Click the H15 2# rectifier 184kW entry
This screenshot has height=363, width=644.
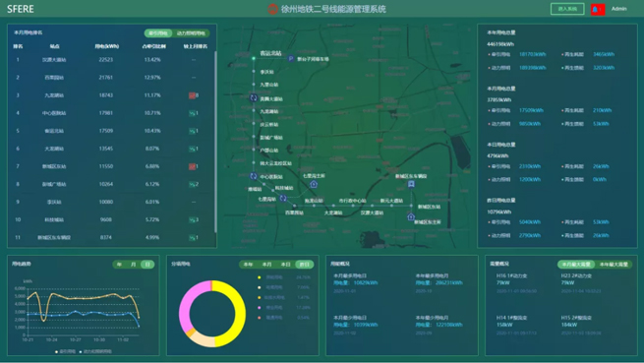(x=581, y=325)
